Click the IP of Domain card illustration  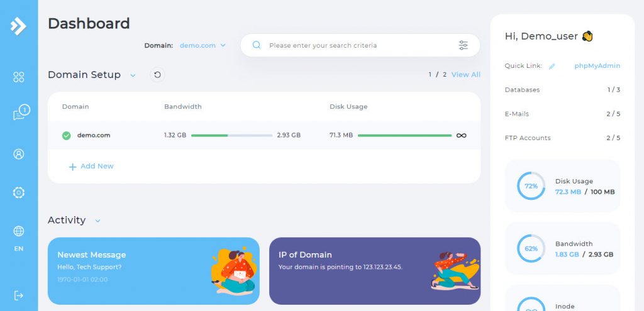(455, 271)
